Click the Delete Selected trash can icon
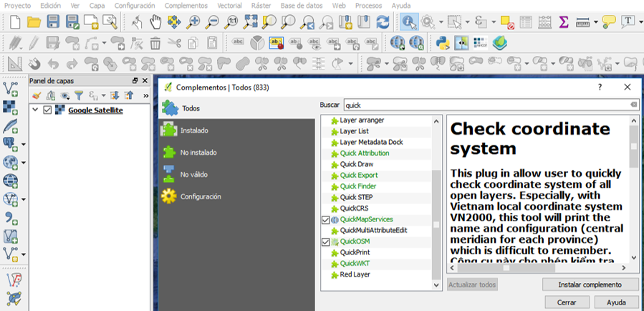The height and width of the screenshot is (311, 644). click(x=155, y=42)
